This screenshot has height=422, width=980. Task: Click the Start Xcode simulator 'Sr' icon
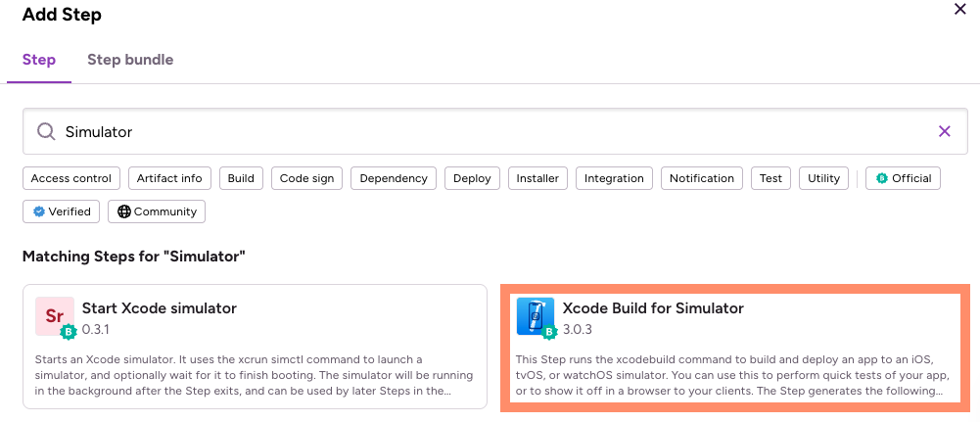[55, 316]
